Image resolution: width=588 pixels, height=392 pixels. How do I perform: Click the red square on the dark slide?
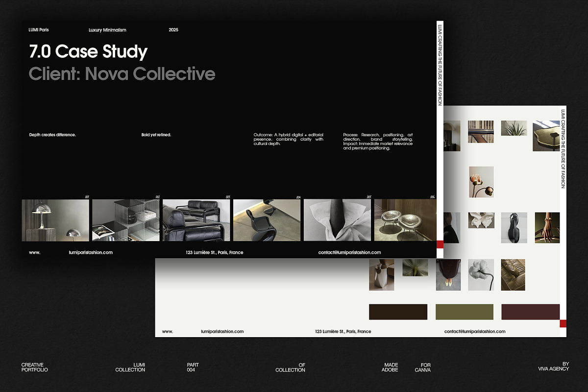coord(440,245)
